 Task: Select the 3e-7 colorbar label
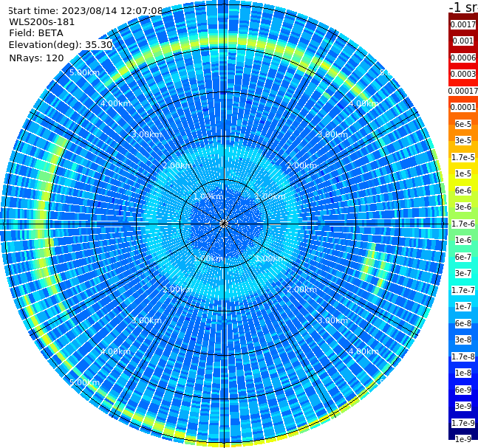(x=463, y=273)
